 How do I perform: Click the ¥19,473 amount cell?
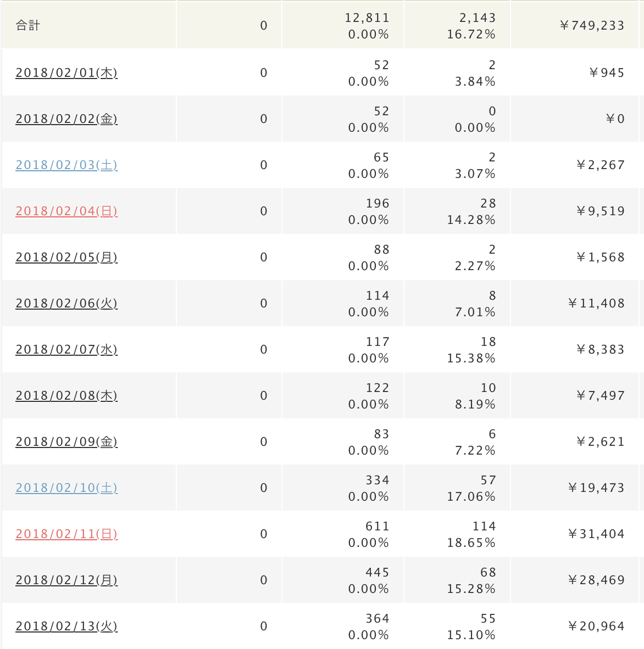coord(575,488)
